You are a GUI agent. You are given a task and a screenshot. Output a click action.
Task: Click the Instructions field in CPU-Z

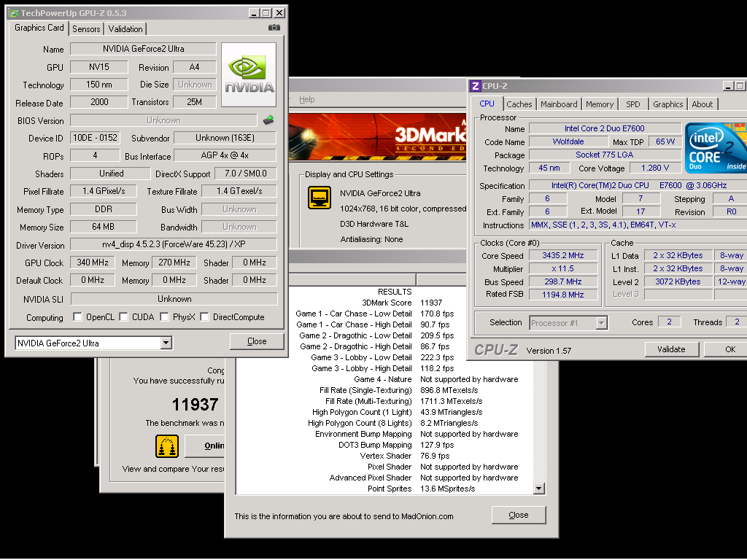pos(638,225)
